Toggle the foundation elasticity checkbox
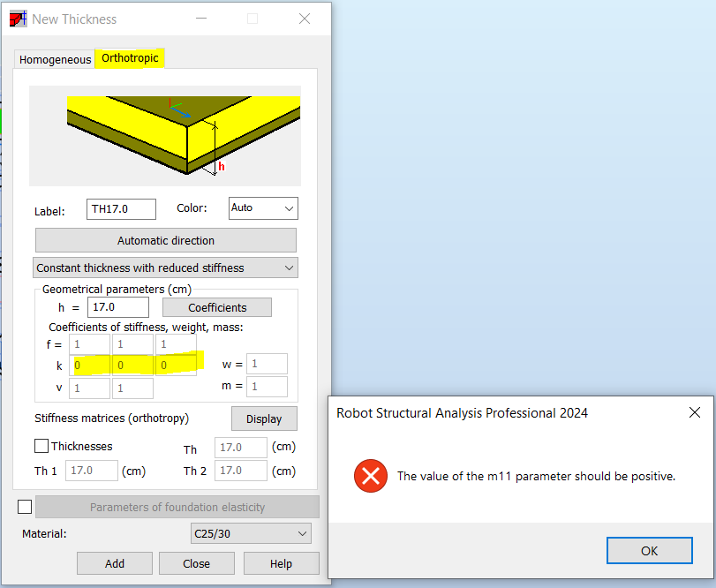 coord(25,507)
